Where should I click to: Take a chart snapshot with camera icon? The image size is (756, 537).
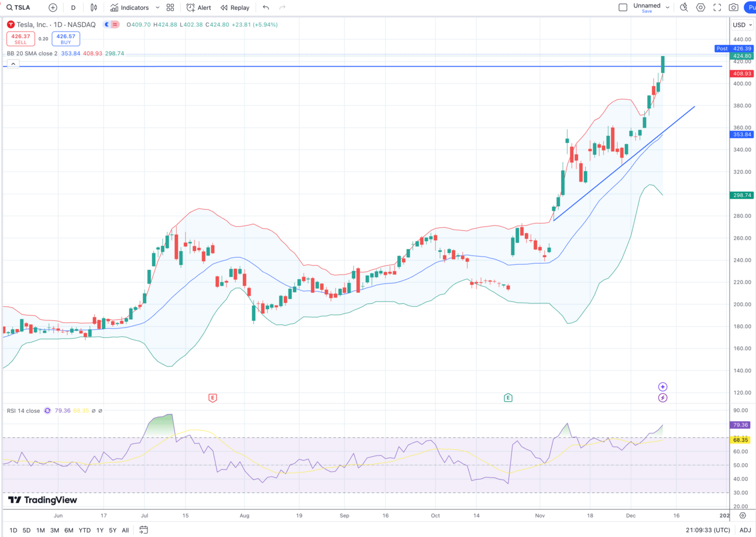pos(733,8)
